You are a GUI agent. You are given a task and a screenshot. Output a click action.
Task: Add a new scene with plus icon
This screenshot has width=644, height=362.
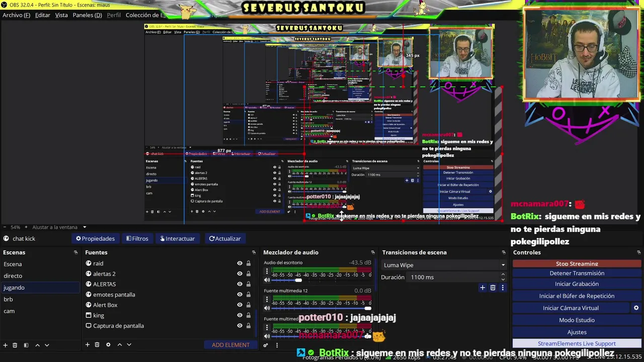pyautogui.click(x=6, y=345)
